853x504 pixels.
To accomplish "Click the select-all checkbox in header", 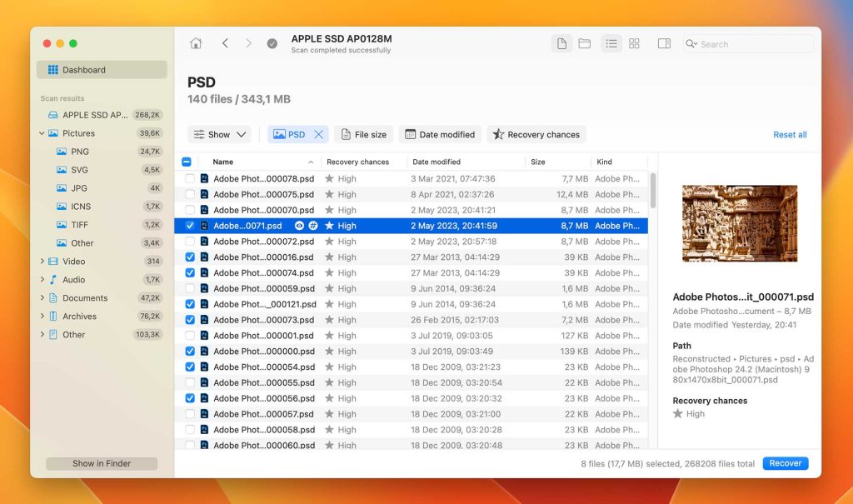I will point(187,161).
